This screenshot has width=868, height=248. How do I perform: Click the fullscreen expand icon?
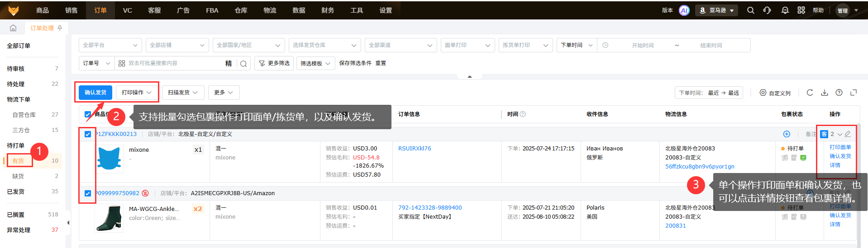(854, 93)
